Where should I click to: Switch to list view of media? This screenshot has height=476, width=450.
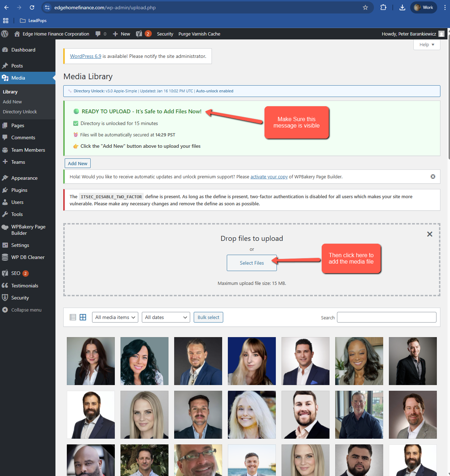[73, 317]
